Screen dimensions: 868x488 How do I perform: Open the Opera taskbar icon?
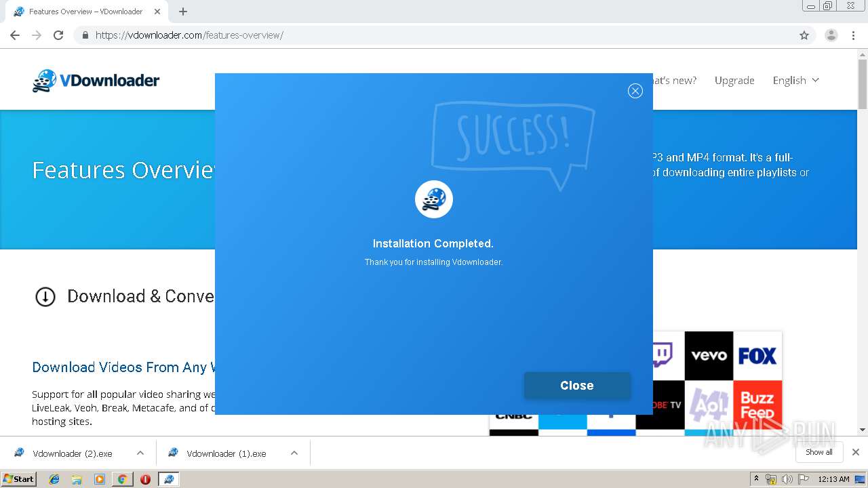pyautogui.click(x=145, y=479)
